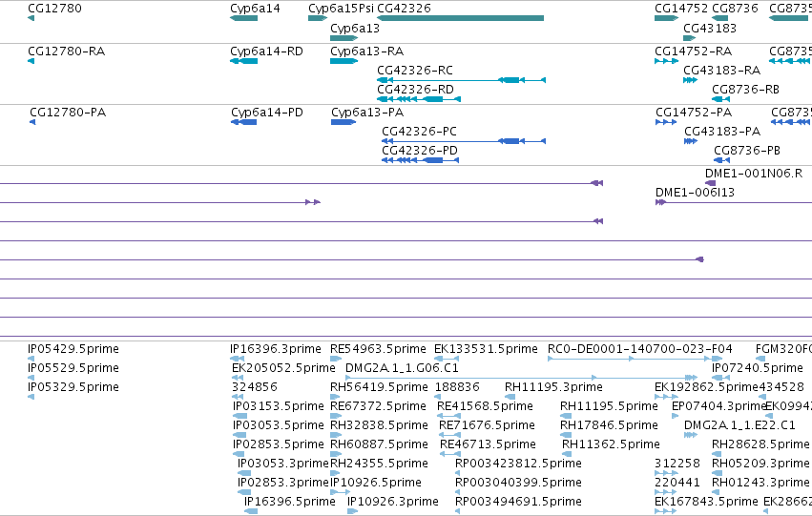This screenshot has width=812, height=516.
Task: Select the DME1-001N06.R clone feature
Action: (711, 183)
